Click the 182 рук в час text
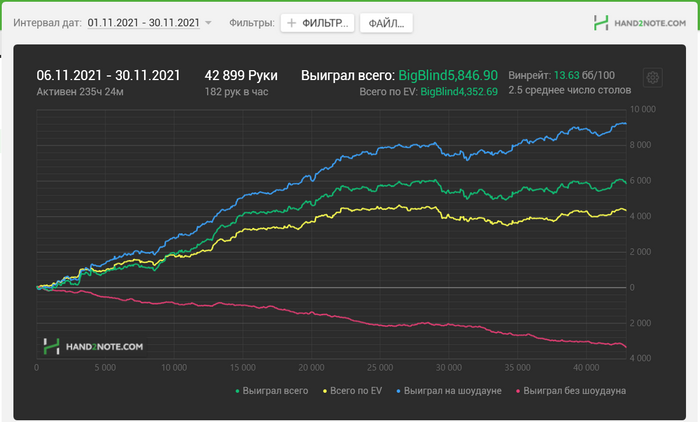This screenshot has width=700, height=422. [x=236, y=92]
